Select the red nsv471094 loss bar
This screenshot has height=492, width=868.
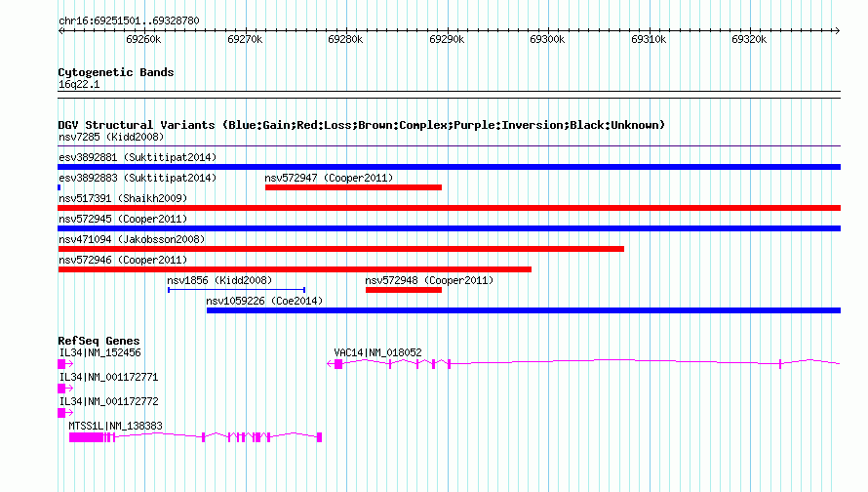(x=341, y=249)
